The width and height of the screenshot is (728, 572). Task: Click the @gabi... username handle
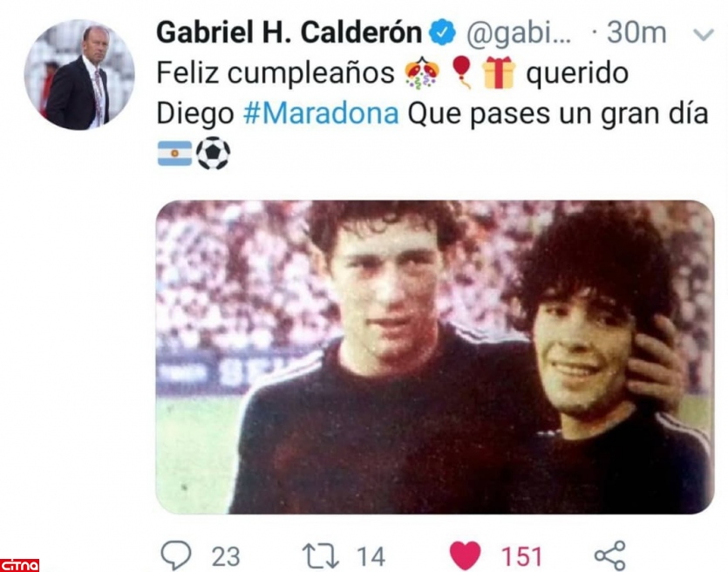(519, 33)
